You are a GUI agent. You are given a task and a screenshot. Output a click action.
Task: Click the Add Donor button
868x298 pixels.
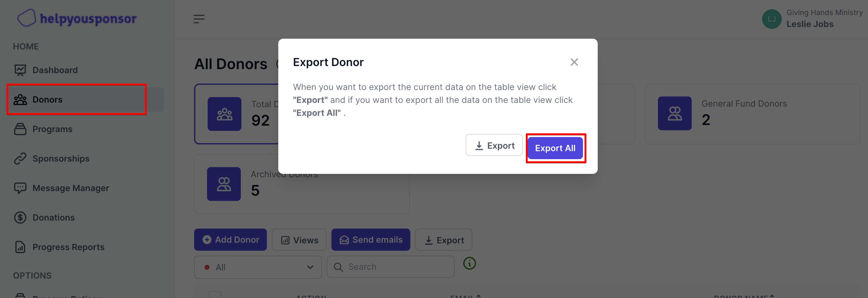click(x=230, y=240)
